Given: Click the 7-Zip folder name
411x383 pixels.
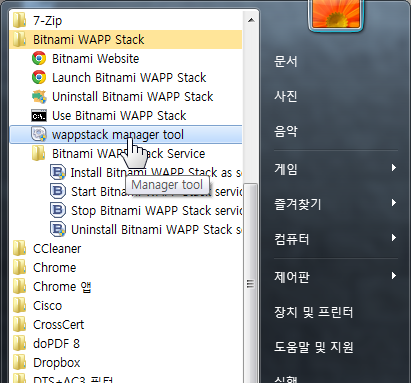Looking at the screenshot, I should click(47, 21).
